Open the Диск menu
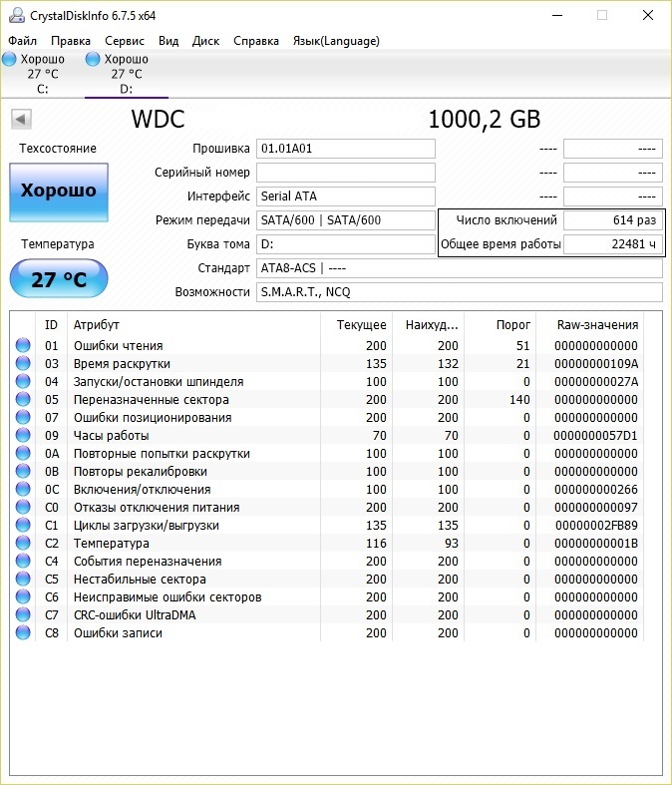Screen dimensions: 672x785 pyautogui.click(x=205, y=41)
